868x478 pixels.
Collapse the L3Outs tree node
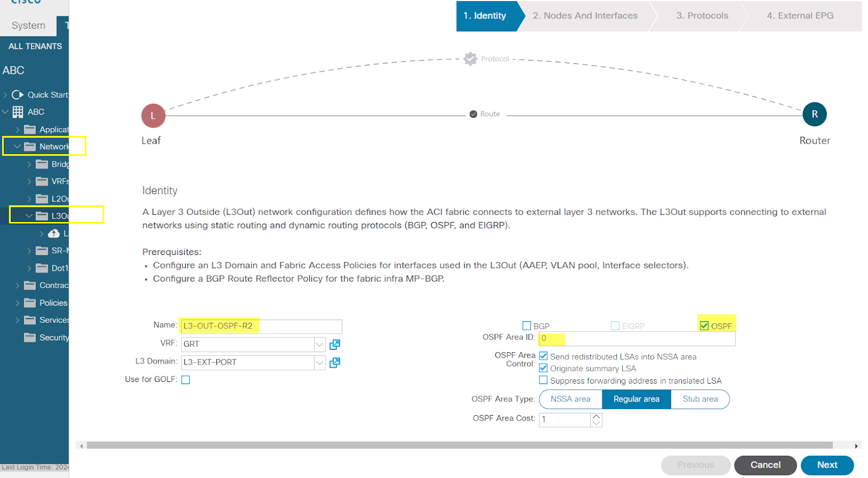[x=29, y=216]
